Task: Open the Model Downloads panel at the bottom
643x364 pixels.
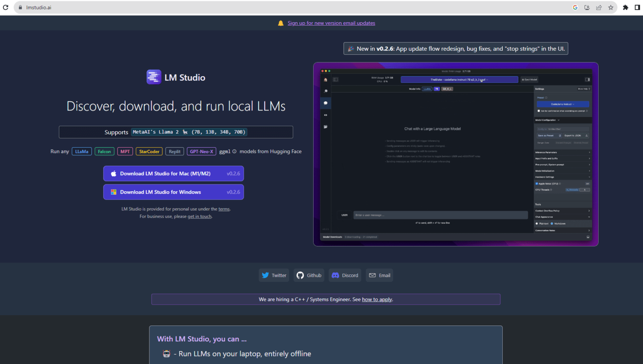Action: [333, 237]
